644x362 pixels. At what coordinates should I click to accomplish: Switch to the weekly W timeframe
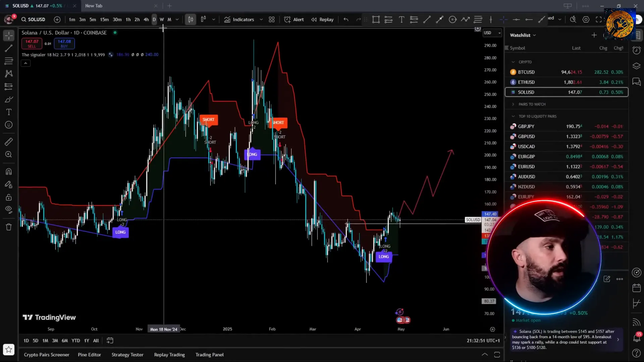[x=162, y=19]
